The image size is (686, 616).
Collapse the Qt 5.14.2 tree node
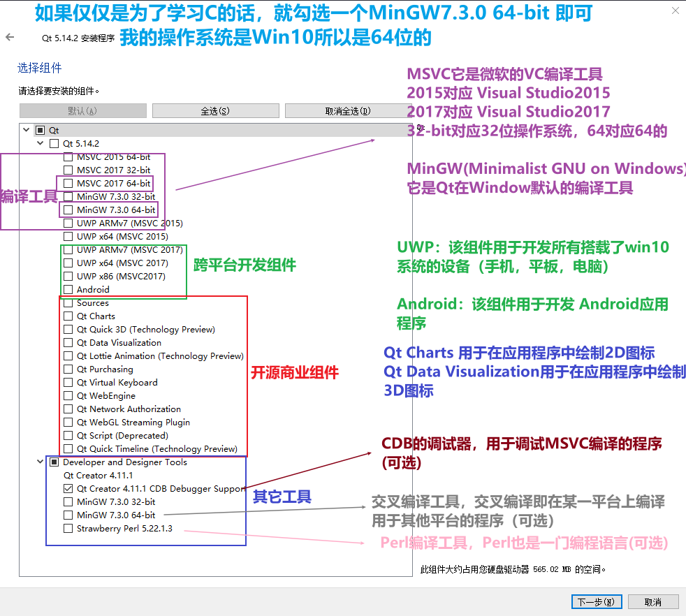pos(41,143)
